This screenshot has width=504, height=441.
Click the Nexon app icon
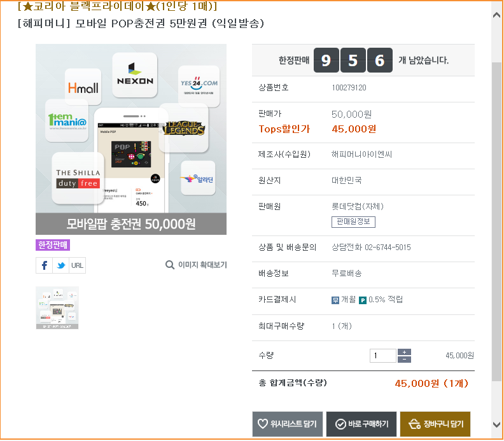[135, 74]
